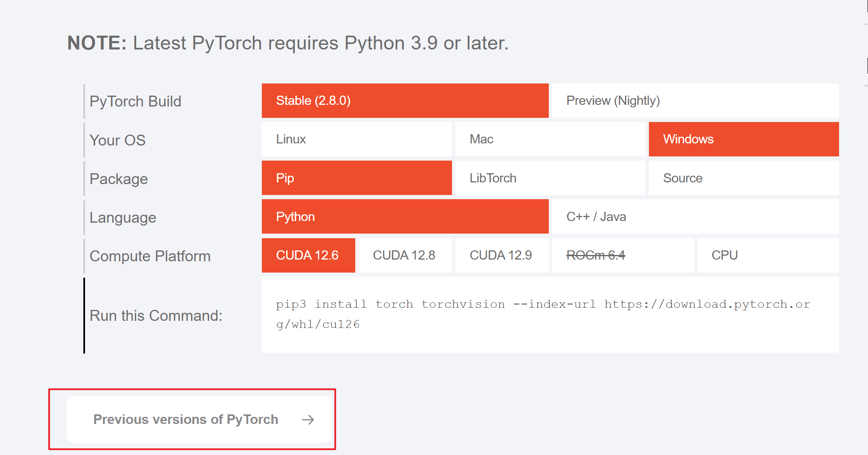Click the Run this Command label
This screenshot has height=455, width=868.
[x=156, y=315]
